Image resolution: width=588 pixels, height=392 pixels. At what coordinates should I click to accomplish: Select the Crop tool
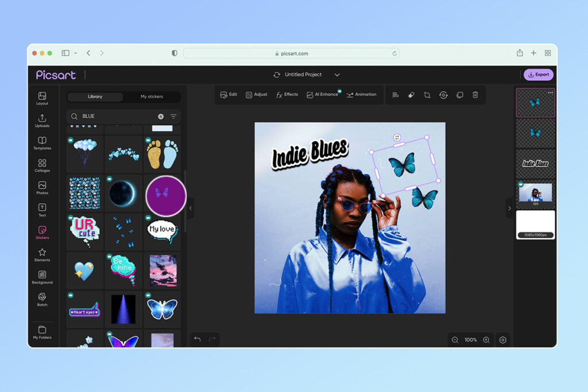(427, 95)
